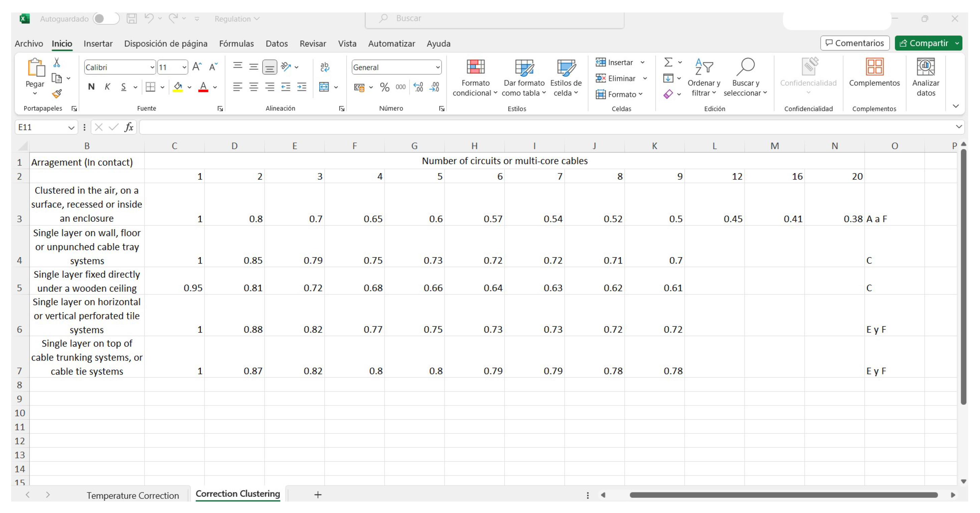
Task: Increase font size with the large A icon
Action: coord(197,67)
